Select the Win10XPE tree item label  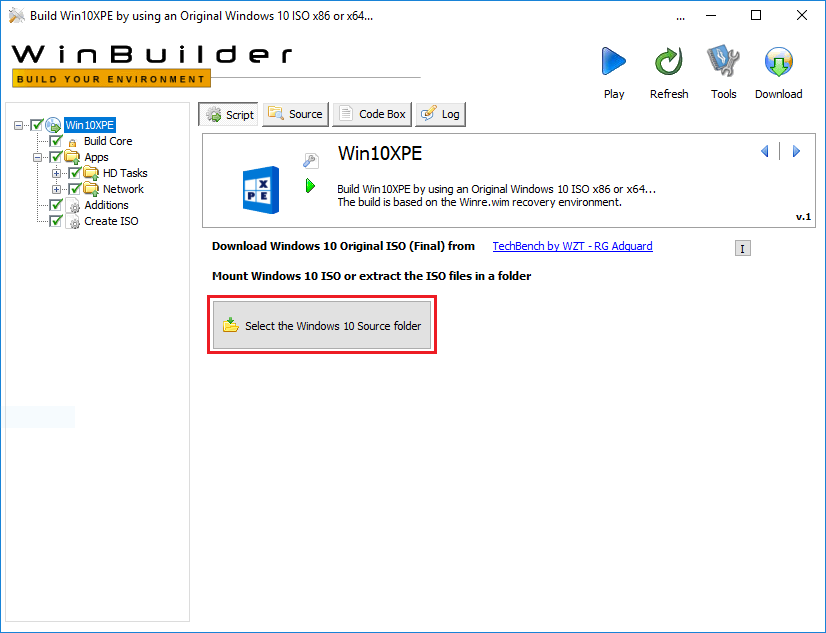click(x=90, y=125)
